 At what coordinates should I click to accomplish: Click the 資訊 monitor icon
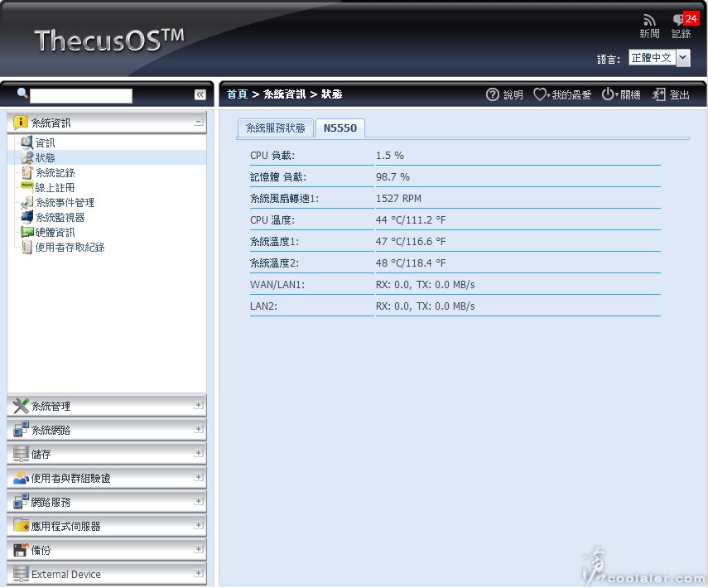(27, 142)
